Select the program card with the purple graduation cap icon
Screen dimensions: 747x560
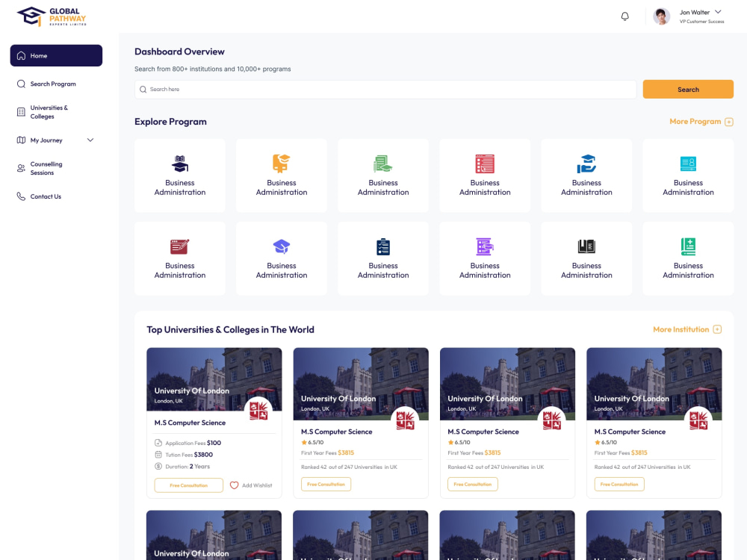pos(282,258)
